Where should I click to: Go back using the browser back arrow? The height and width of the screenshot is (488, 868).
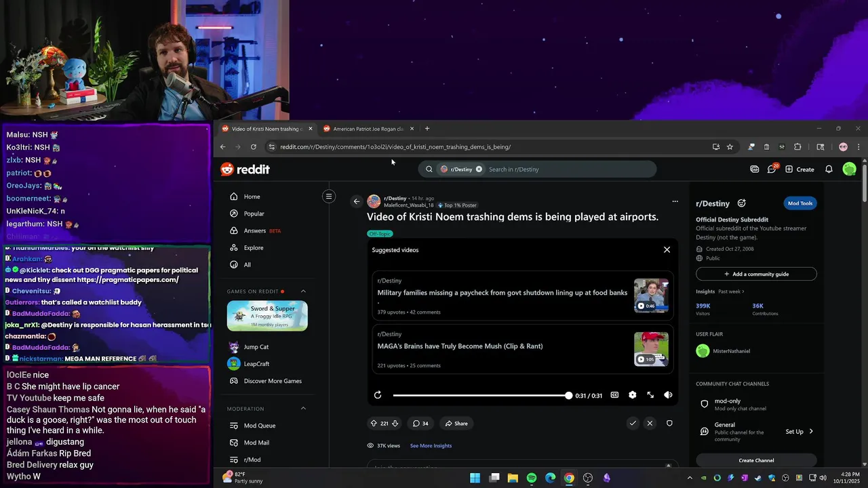tap(222, 147)
